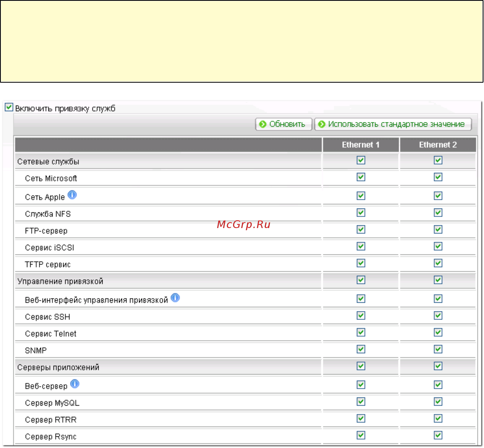Uncheck Управление привязкой for Ethernet 1
This screenshot has height=448, width=484.
[x=361, y=280]
